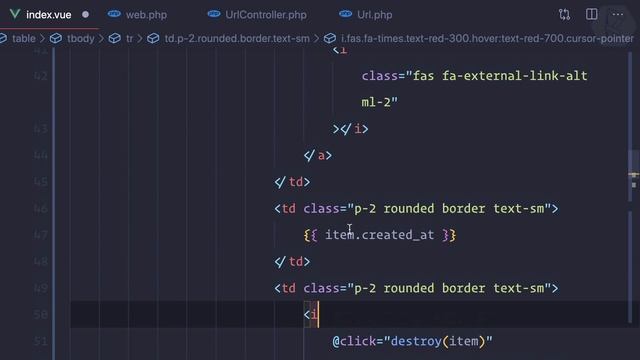Click the <td class> tag on line 49
Screen dimensions: 640x360
pyautogui.click(x=416, y=288)
